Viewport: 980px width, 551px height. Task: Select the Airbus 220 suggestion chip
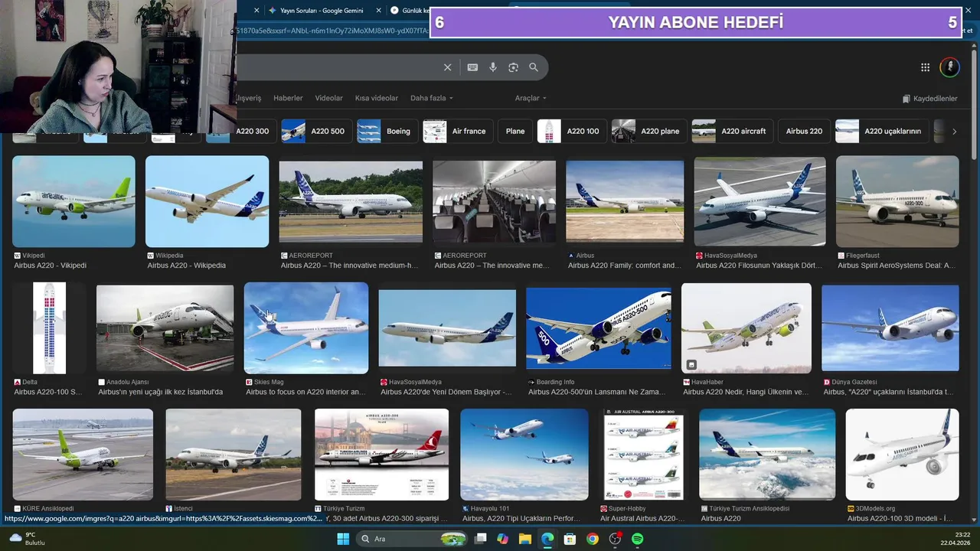[x=804, y=131]
